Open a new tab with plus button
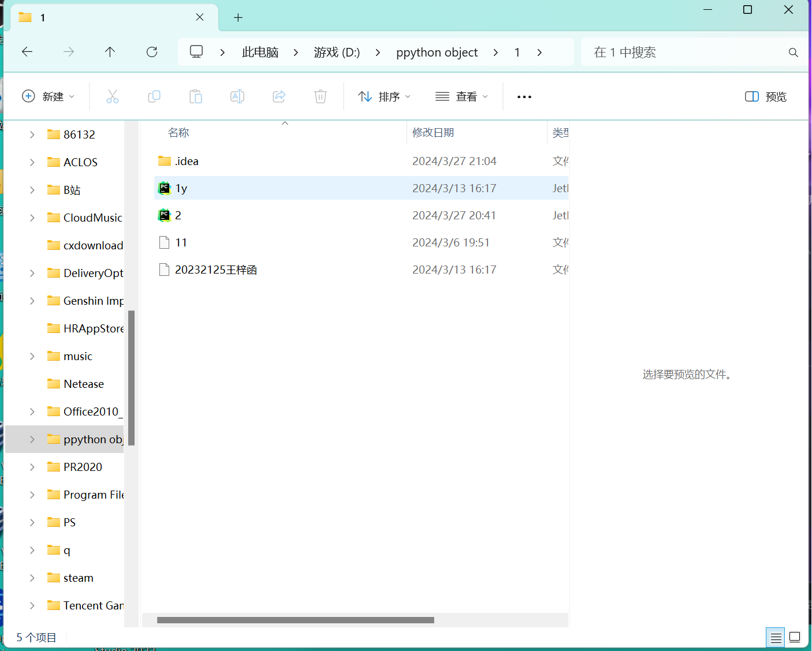812x651 pixels. pyautogui.click(x=238, y=17)
